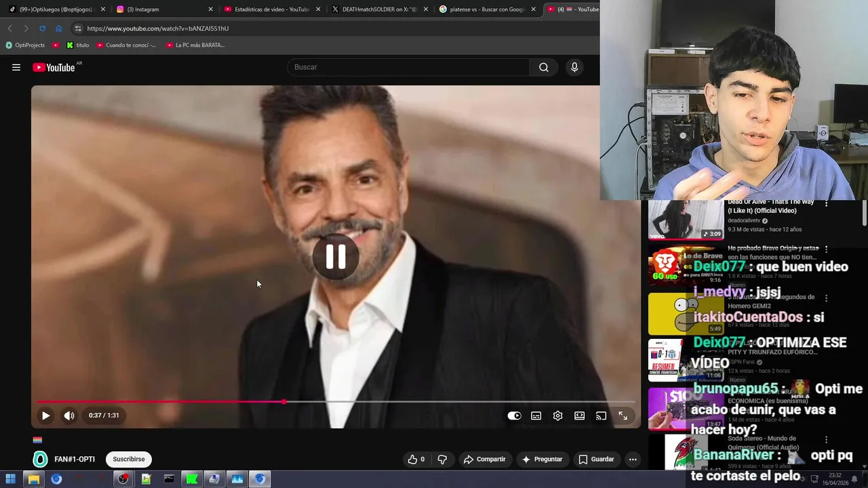
Task: Open the Dead Or Alive video thumbnail
Action: [x=686, y=220]
